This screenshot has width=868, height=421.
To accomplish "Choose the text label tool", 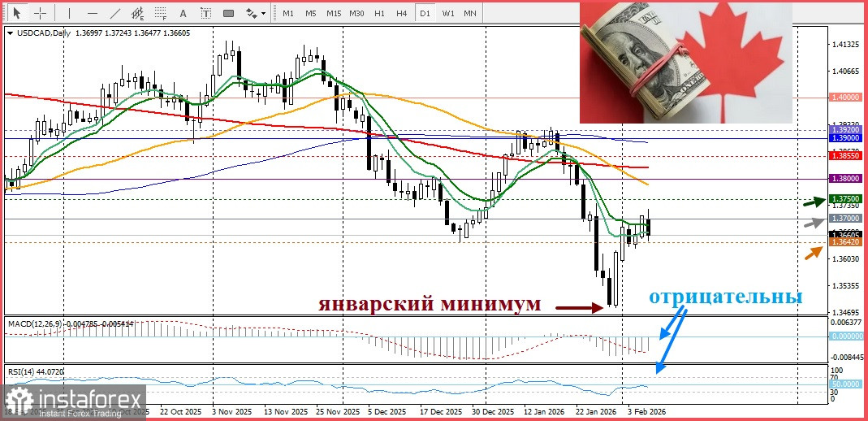I will 206,13.
